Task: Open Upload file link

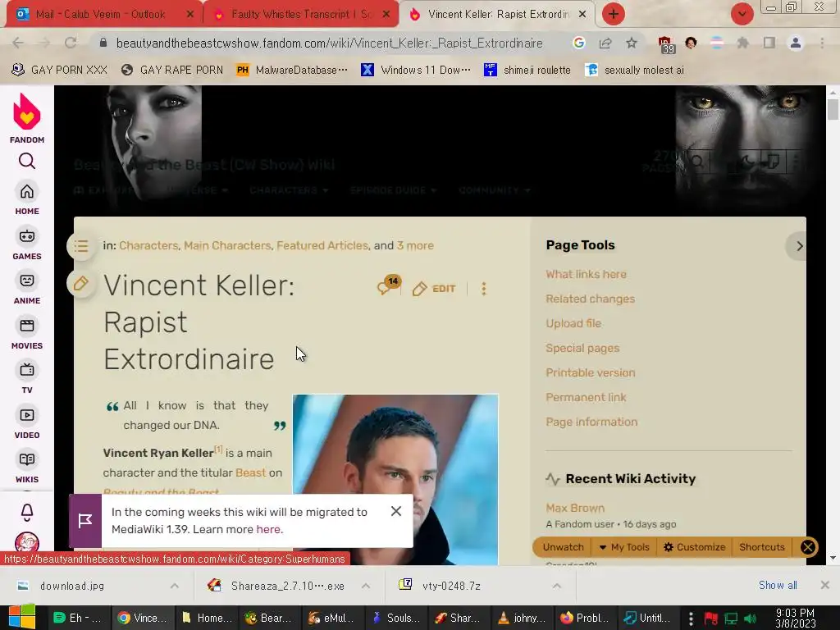Action: (573, 323)
